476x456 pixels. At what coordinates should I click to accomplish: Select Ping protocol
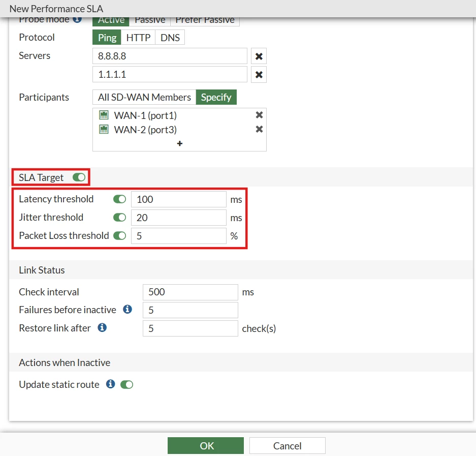pos(107,38)
